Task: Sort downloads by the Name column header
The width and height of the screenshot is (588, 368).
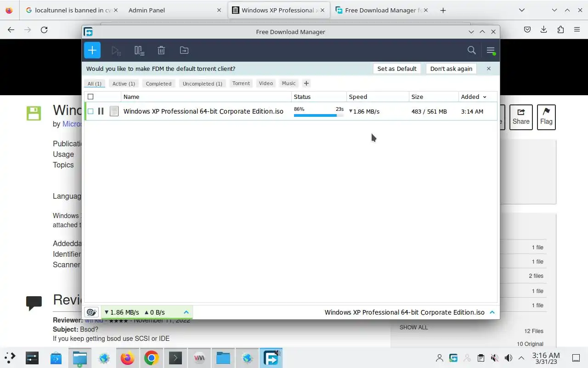Action: (x=206, y=97)
